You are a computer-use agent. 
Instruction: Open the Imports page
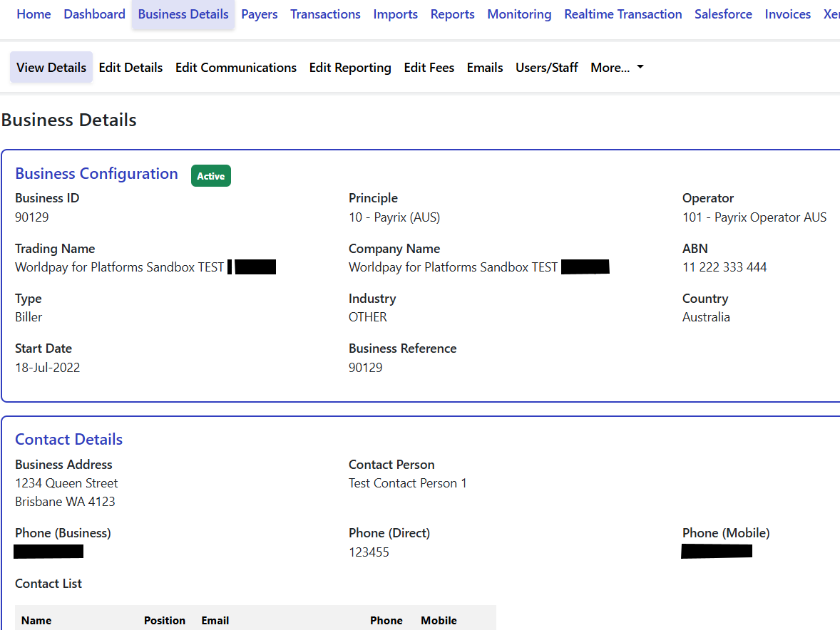[x=395, y=14]
